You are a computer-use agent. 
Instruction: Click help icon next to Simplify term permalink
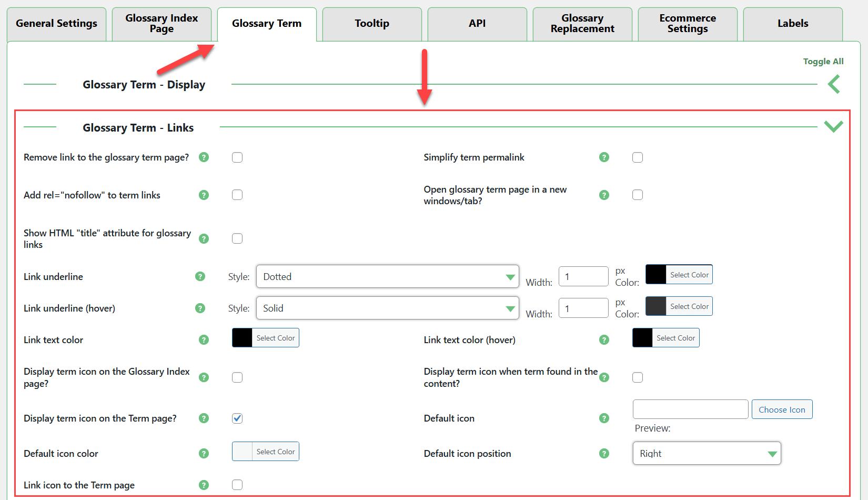tap(604, 157)
